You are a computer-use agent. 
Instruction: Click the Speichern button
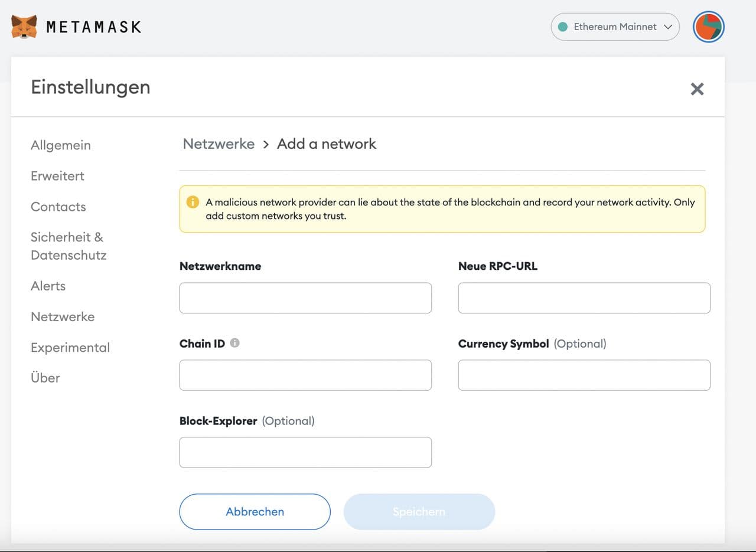pos(419,512)
